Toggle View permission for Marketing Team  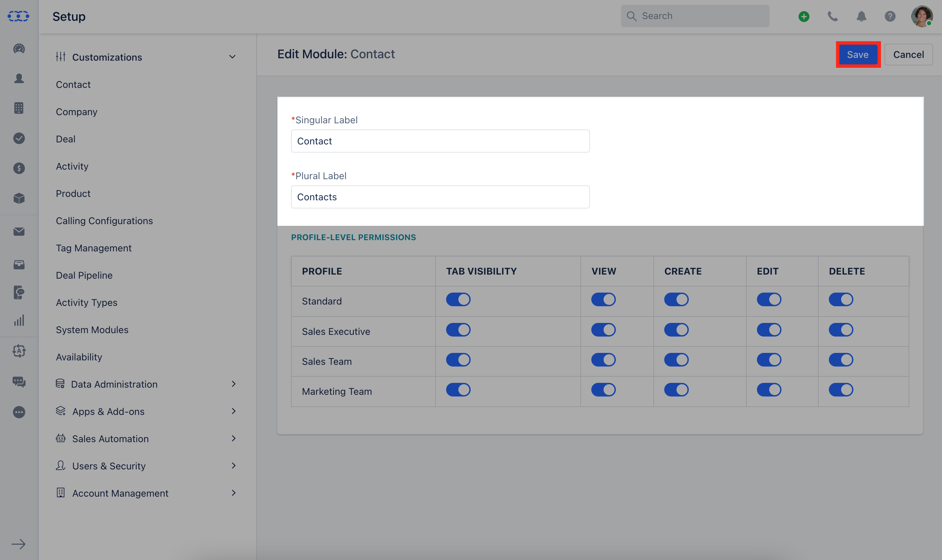coord(603,390)
